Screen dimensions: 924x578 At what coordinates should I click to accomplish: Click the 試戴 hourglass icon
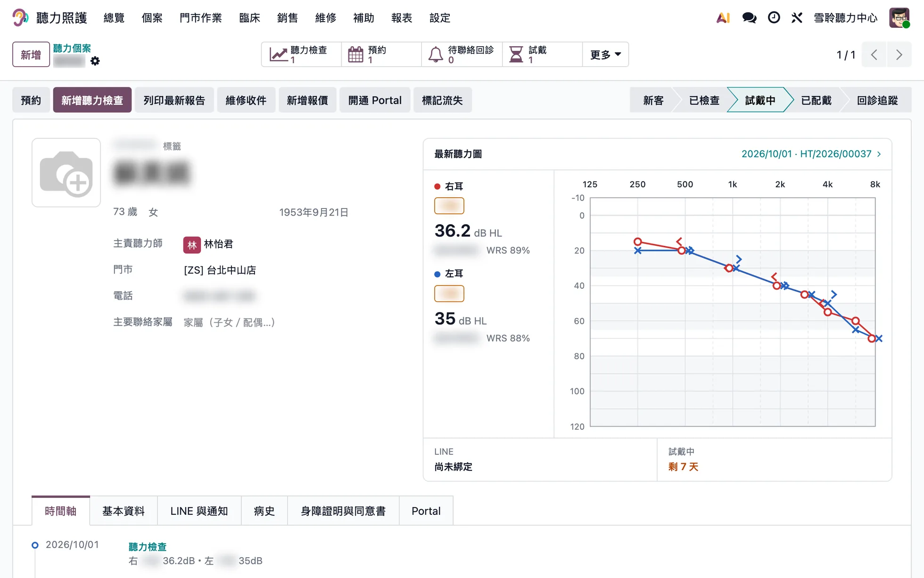(x=516, y=54)
